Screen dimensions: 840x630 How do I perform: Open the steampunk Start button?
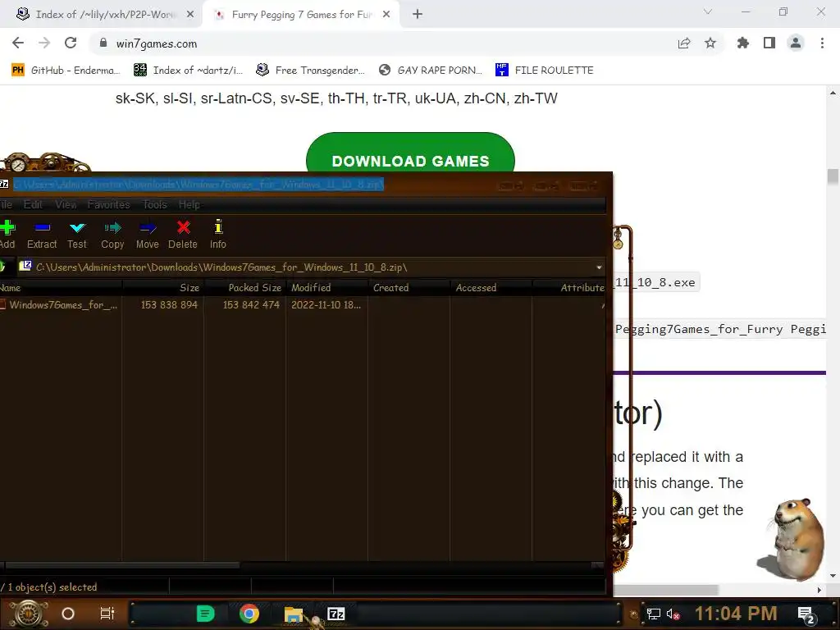(x=29, y=614)
